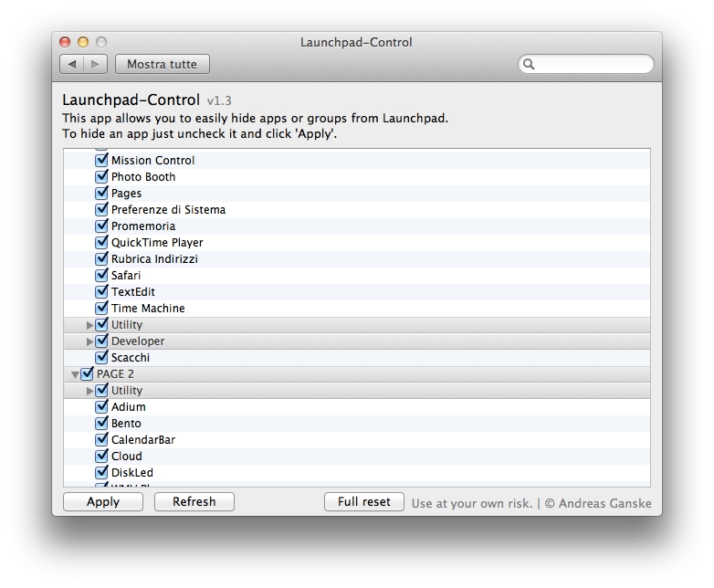This screenshot has height=588, width=714.
Task: Uncheck the Scacchi checkbox
Action: pyautogui.click(x=101, y=357)
